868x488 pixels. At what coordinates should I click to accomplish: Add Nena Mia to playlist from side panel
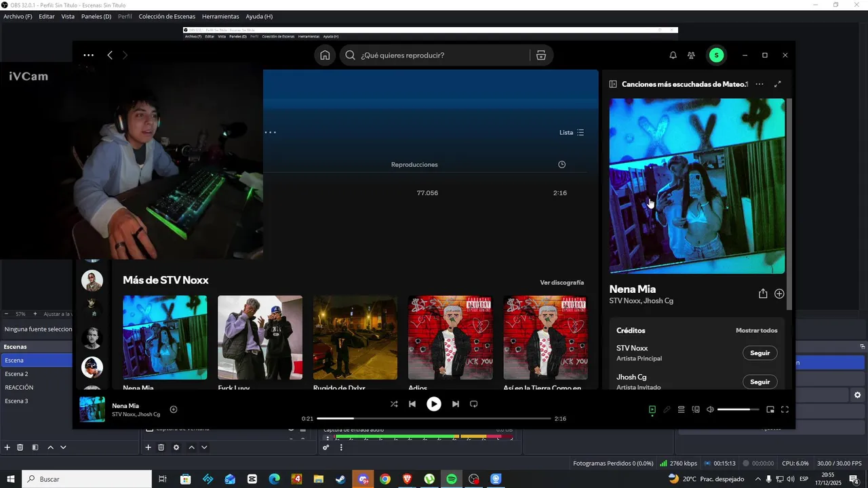779,293
